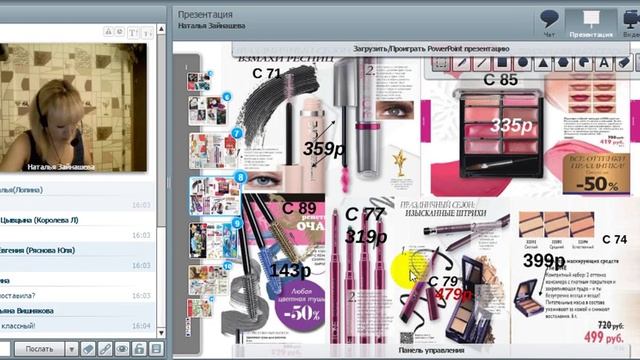Click the С 74 page label
This screenshot has height=360, width=640.
tap(615, 240)
